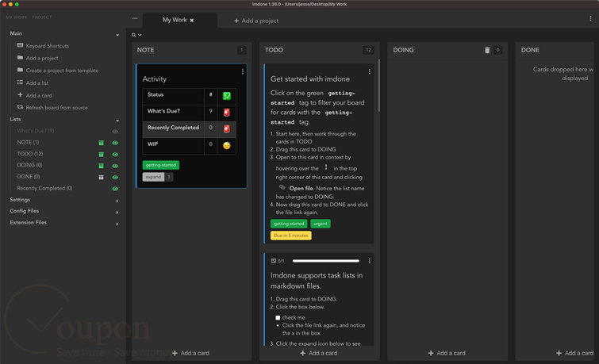Image resolution: width=599 pixels, height=364 pixels.
Task: Click Add a card under DOING column
Action: point(447,353)
